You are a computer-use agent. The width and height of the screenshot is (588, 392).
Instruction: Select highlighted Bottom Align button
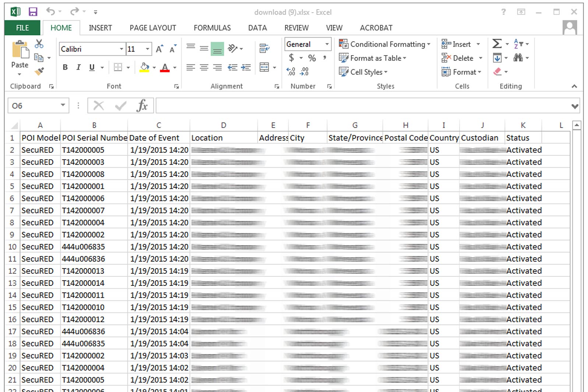(x=217, y=49)
